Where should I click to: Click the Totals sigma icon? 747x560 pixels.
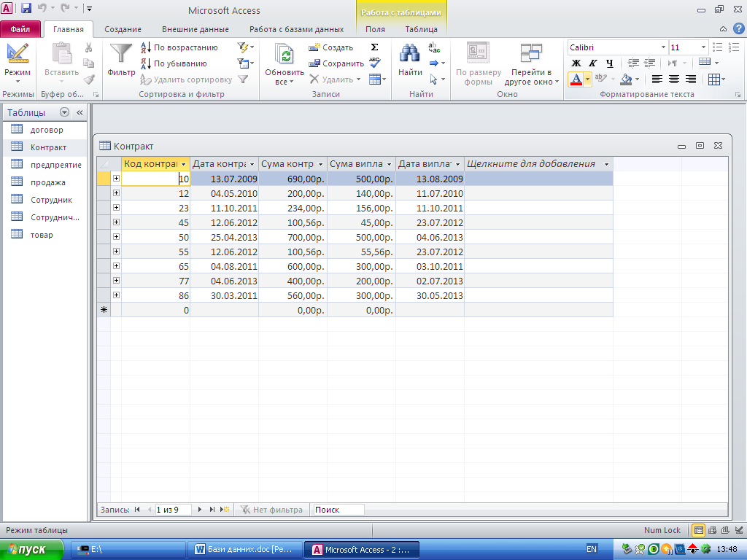point(374,47)
